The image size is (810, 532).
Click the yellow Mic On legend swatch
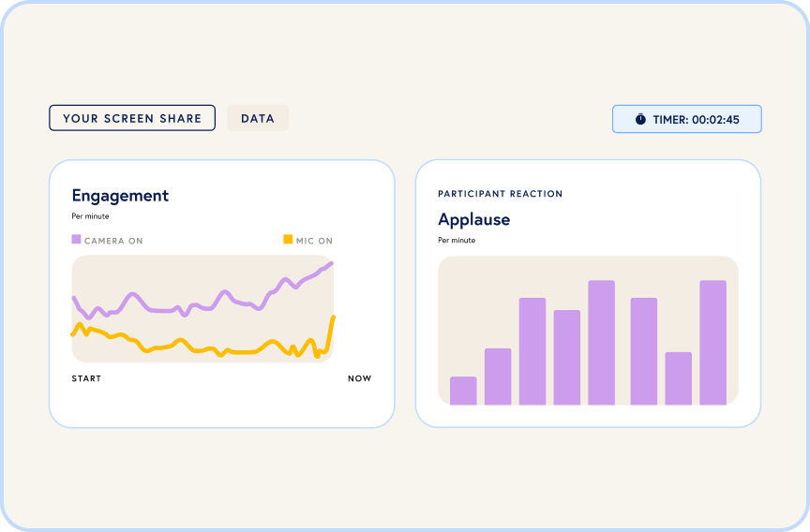click(x=288, y=240)
